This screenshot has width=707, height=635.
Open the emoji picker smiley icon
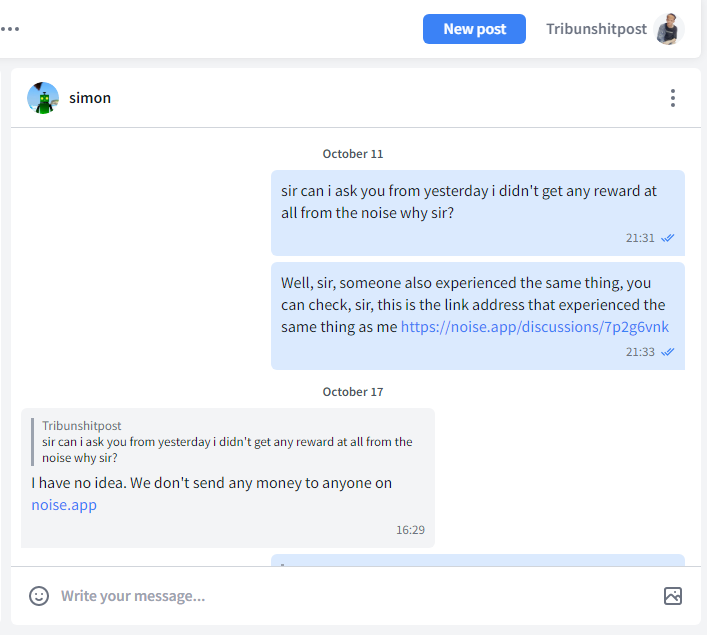click(39, 596)
